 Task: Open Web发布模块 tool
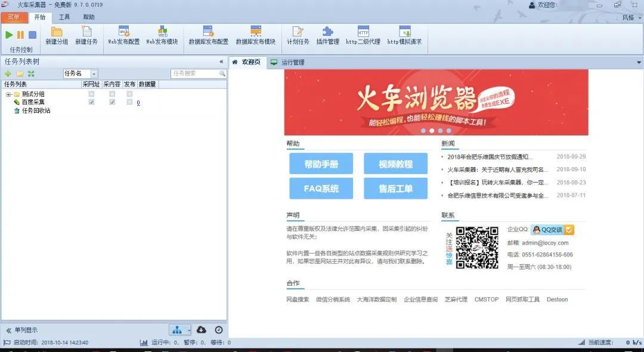pos(163,36)
